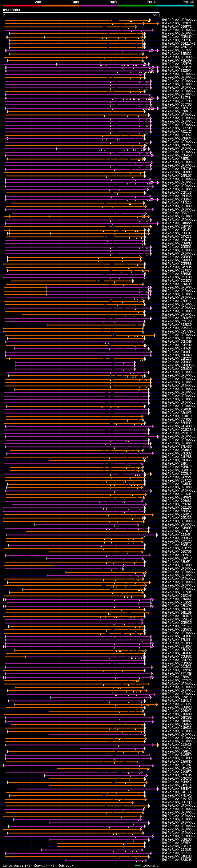Select the UniRef100_B4ULQ3 label
Image resolution: width=197 pixels, height=868 pixels.
click(177, 856)
